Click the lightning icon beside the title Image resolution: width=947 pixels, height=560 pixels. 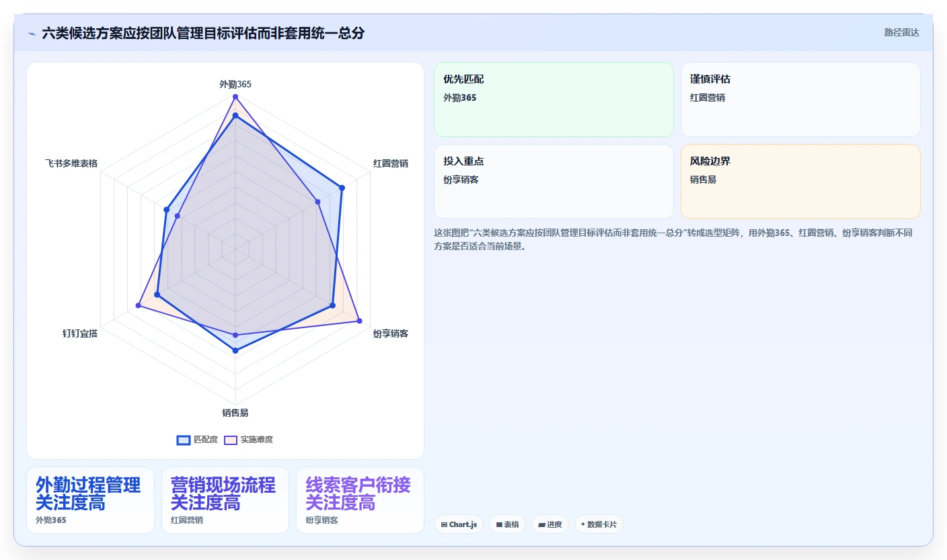32,33
